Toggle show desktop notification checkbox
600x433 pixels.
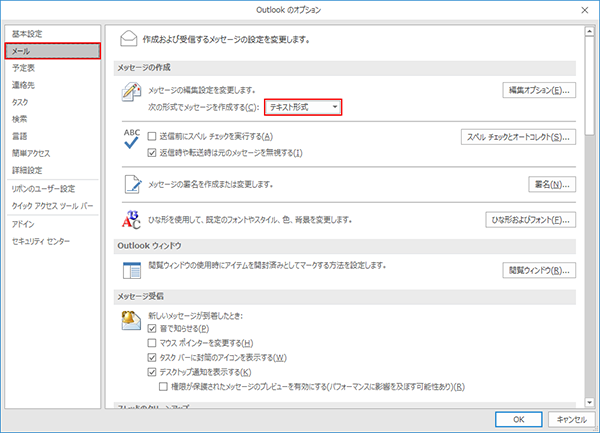pyautogui.click(x=152, y=371)
